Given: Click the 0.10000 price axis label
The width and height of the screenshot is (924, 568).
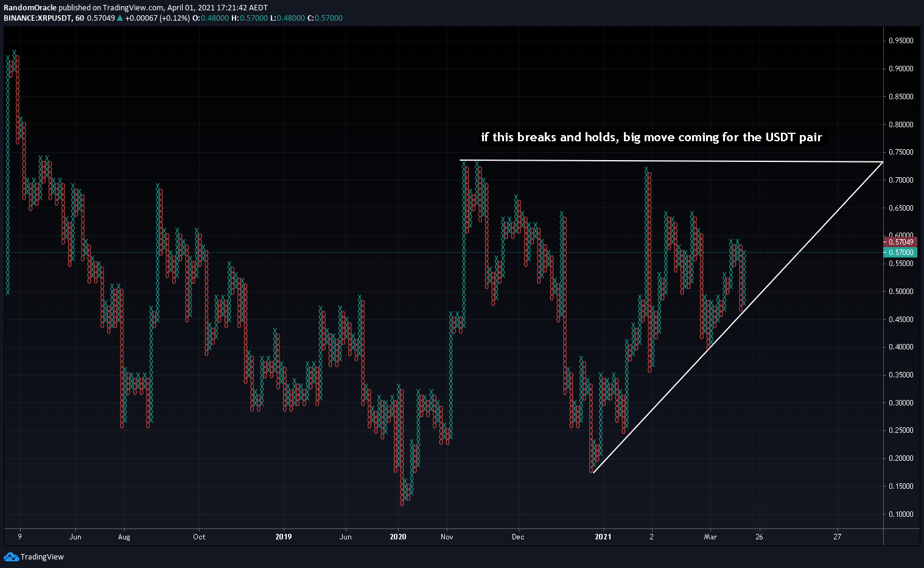Looking at the screenshot, I should click(x=900, y=514).
